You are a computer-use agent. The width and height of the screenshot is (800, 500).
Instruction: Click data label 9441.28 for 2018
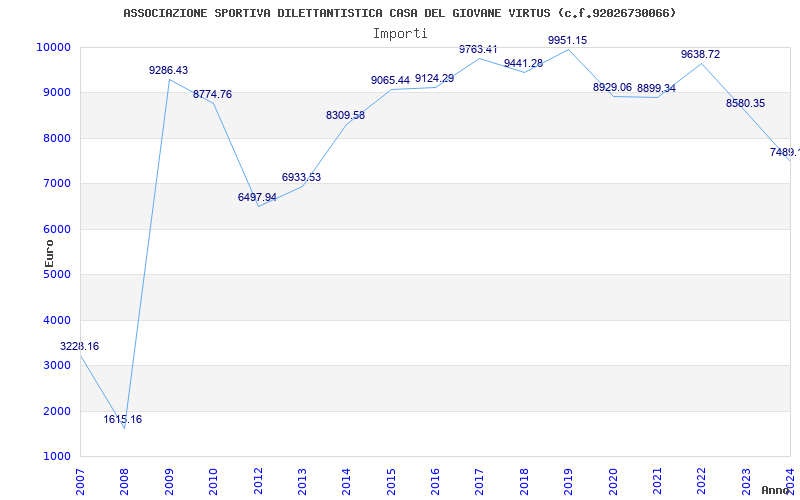pos(523,63)
